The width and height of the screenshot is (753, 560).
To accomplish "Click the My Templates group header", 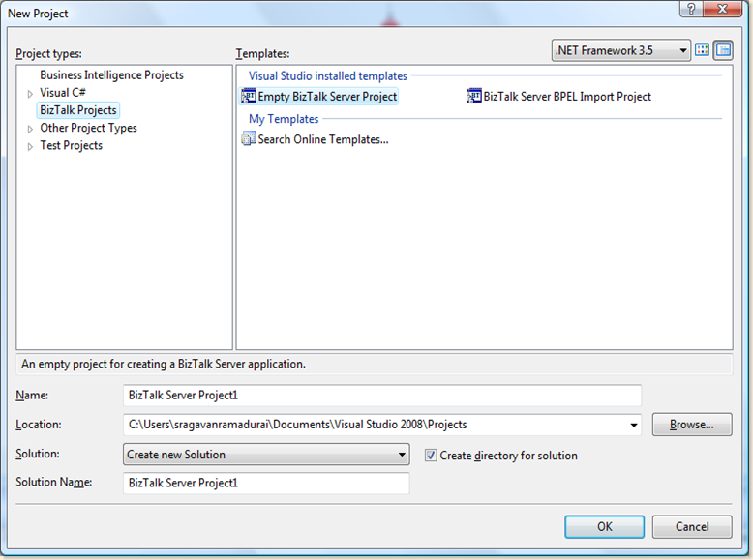I will click(284, 119).
